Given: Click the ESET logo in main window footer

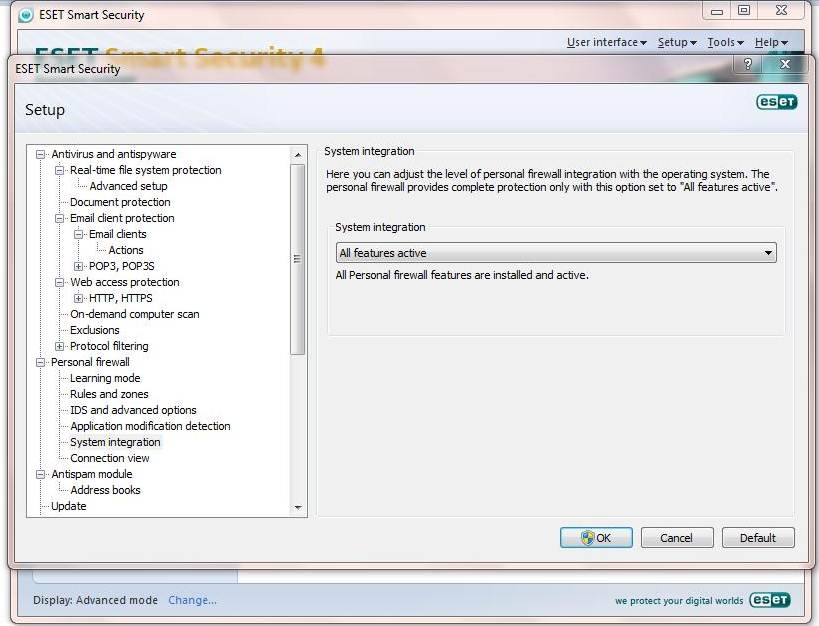Looking at the screenshot, I should tap(770, 600).
